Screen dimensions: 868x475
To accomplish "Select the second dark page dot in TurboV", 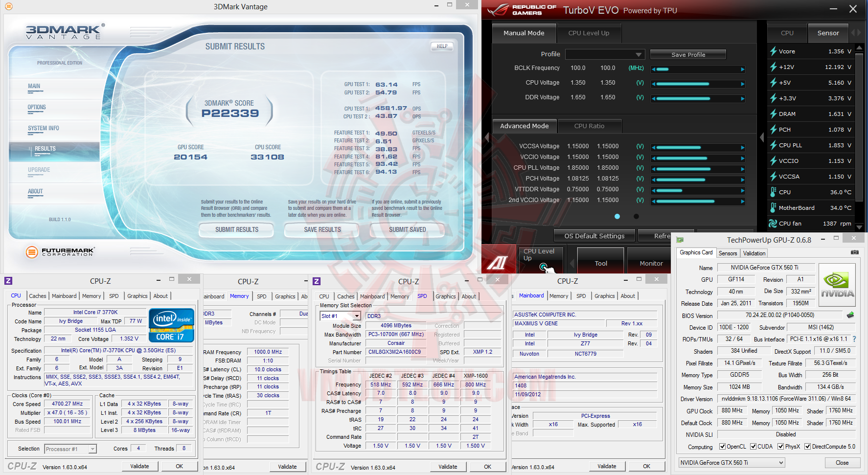I will [636, 216].
